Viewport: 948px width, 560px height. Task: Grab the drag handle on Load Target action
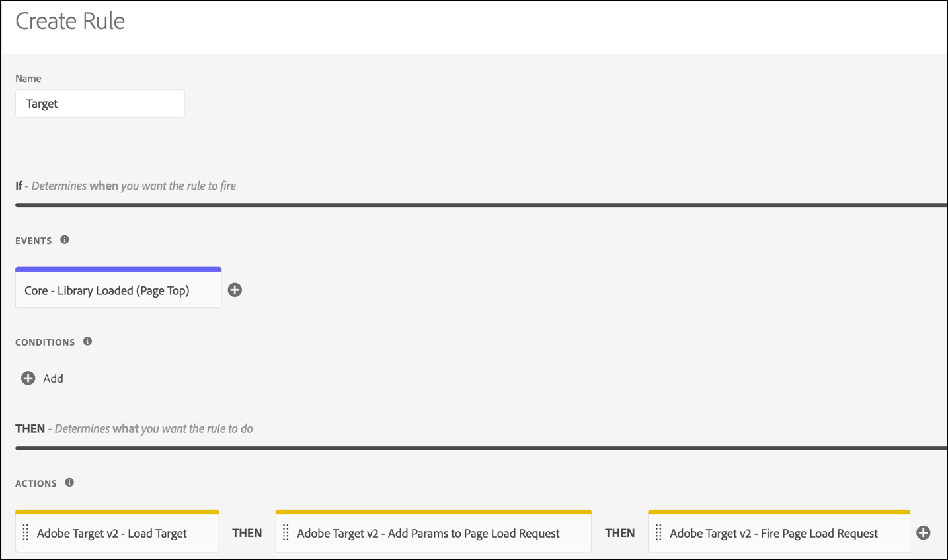tap(26, 533)
